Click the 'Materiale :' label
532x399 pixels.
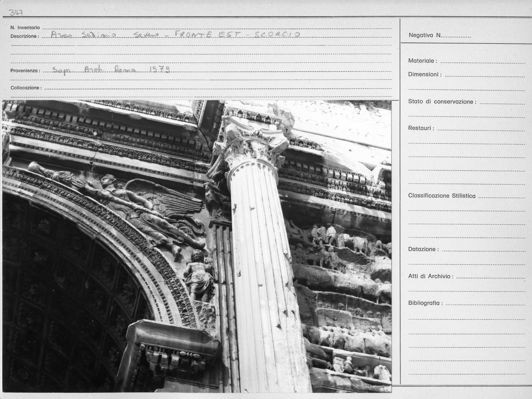pyautogui.click(x=423, y=61)
